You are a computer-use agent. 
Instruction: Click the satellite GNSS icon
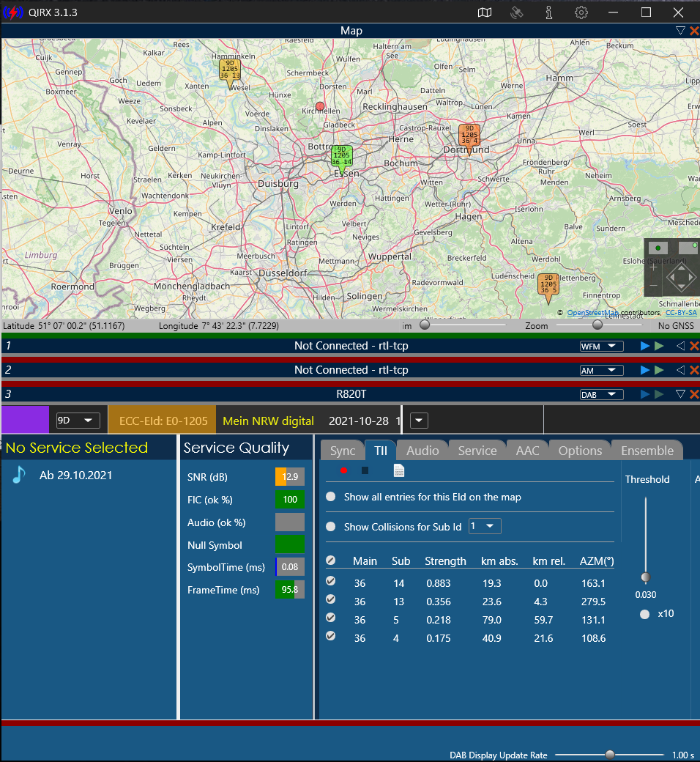[x=517, y=12]
